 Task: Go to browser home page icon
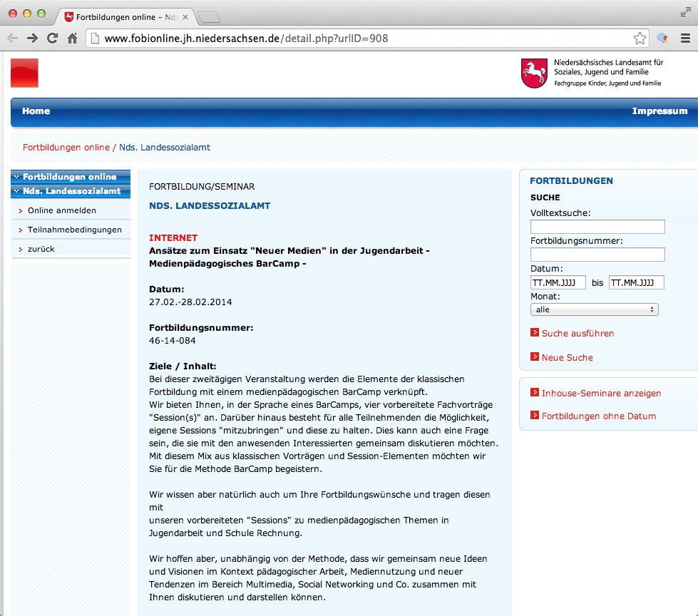[x=72, y=38]
